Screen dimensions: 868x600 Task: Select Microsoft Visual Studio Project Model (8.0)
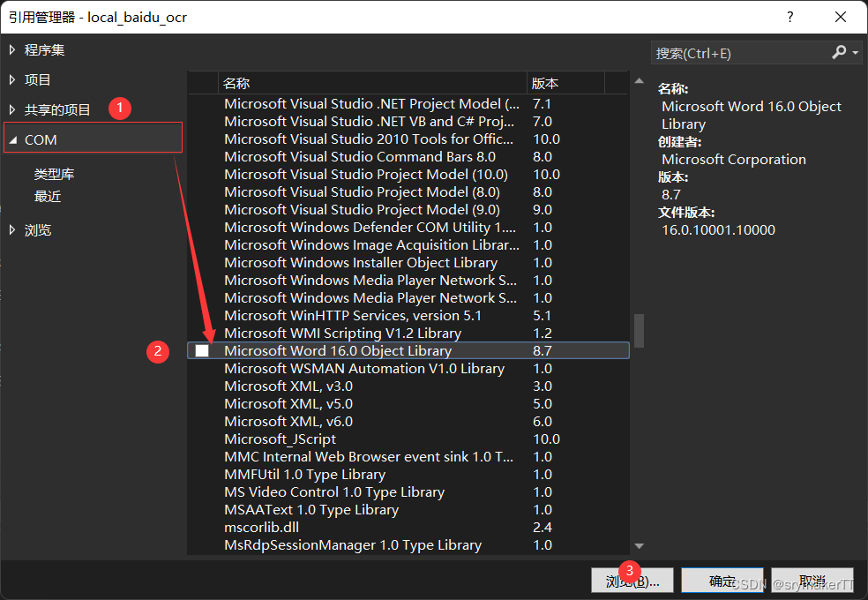coord(408,192)
